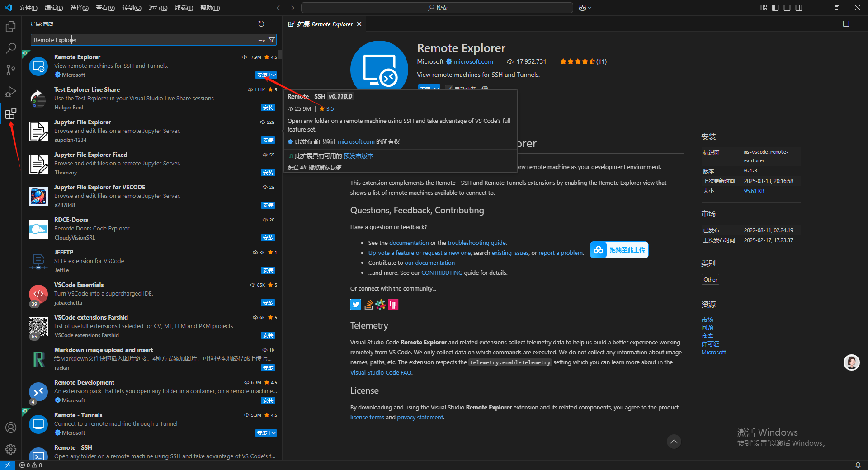The width and height of the screenshot is (868, 470).
Task: Open the Copilot dropdown chevron
Action: (x=590, y=8)
